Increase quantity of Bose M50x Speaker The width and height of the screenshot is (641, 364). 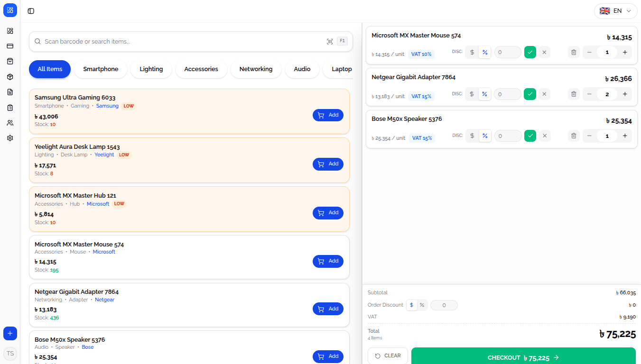(625, 136)
